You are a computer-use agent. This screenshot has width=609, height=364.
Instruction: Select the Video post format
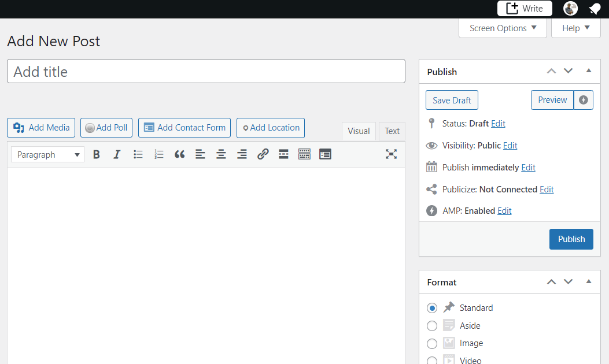click(432, 360)
